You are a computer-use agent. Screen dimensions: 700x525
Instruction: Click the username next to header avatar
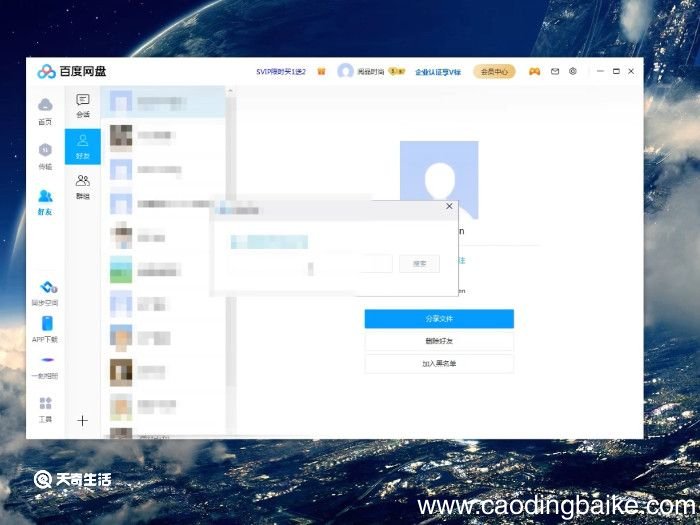point(371,71)
